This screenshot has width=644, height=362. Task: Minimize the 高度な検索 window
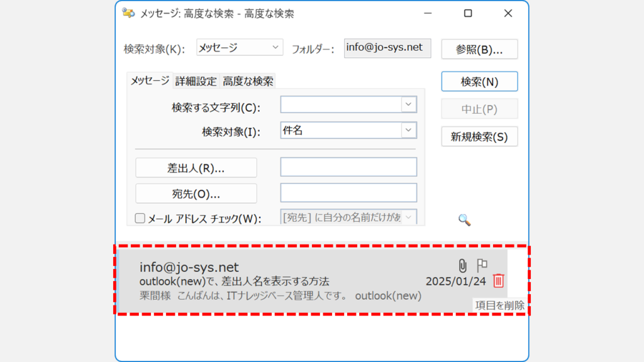click(x=428, y=13)
